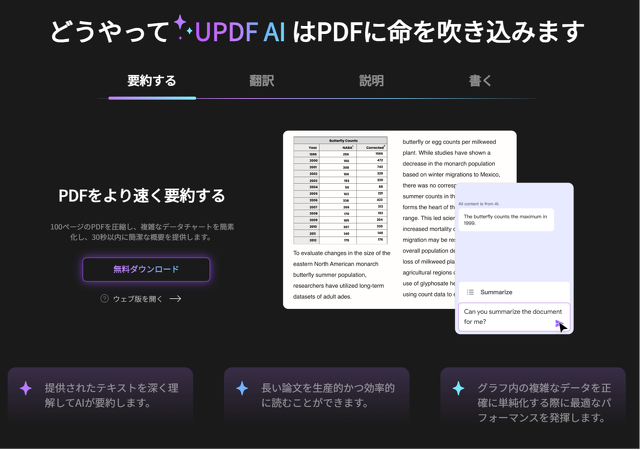This screenshot has height=450, width=640.
Task: Switch to the 要約する tab
Action: tap(152, 81)
